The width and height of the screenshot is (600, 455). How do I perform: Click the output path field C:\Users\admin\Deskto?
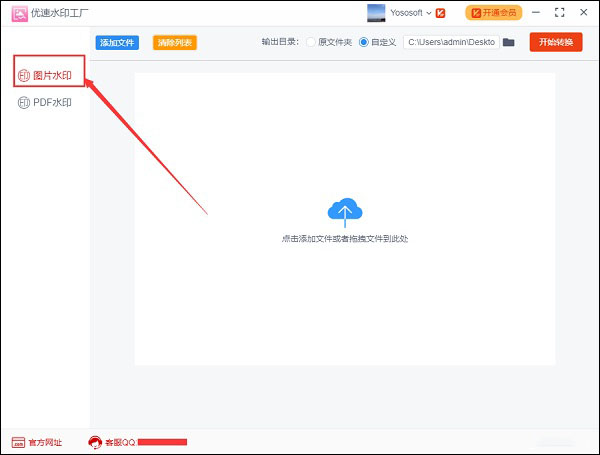point(451,42)
